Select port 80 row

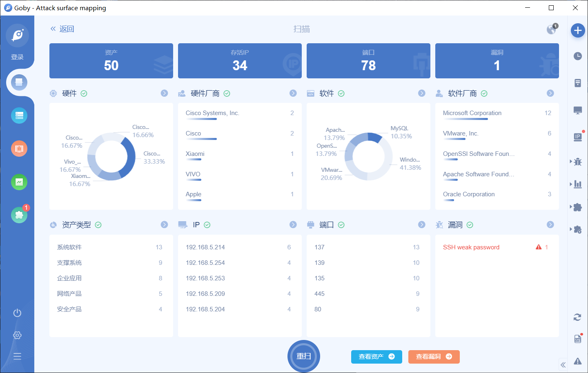coord(368,309)
